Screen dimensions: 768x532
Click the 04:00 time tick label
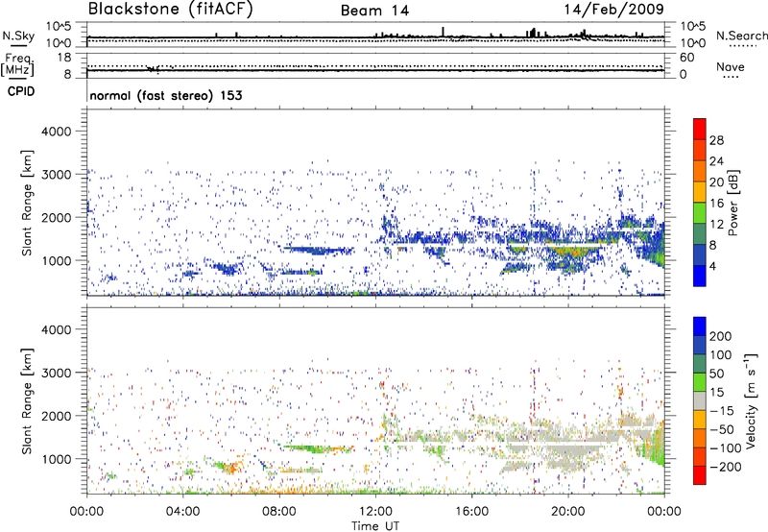pos(183,512)
